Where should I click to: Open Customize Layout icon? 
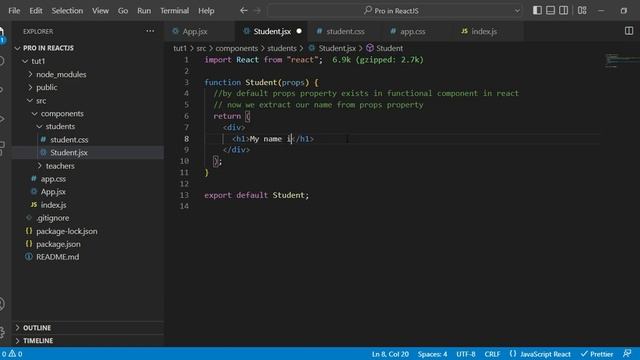click(582, 11)
